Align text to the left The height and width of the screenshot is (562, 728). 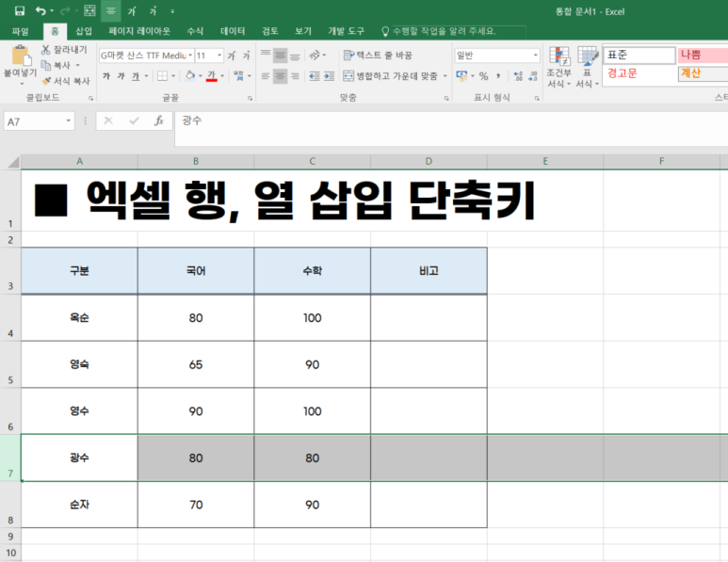pyautogui.click(x=265, y=75)
